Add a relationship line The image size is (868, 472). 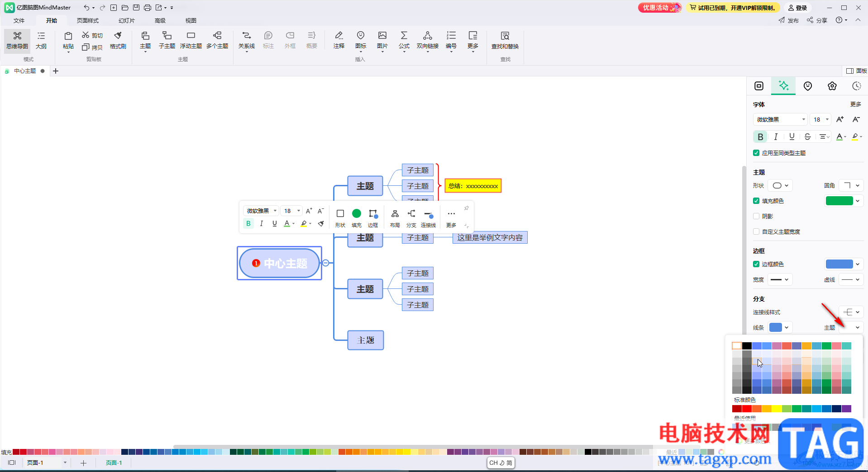pyautogui.click(x=247, y=40)
